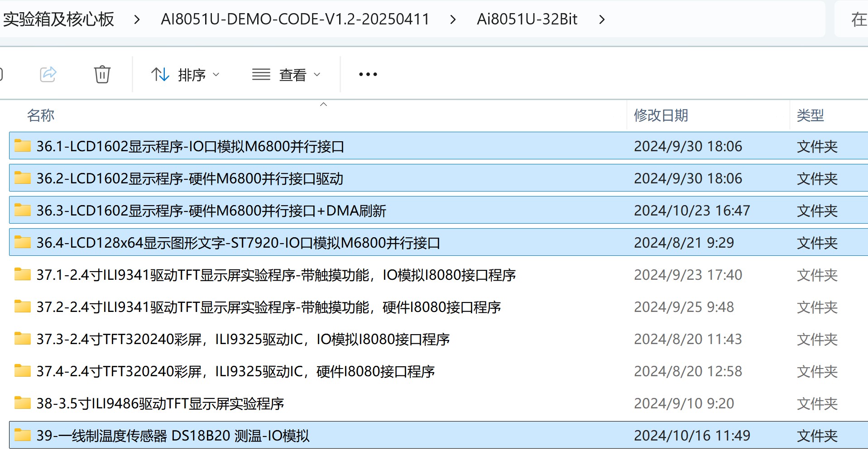Select folder 36.3 硬件M6800并行接口+DMA刷新
Viewport: 868px width, 455px height.
point(438,210)
